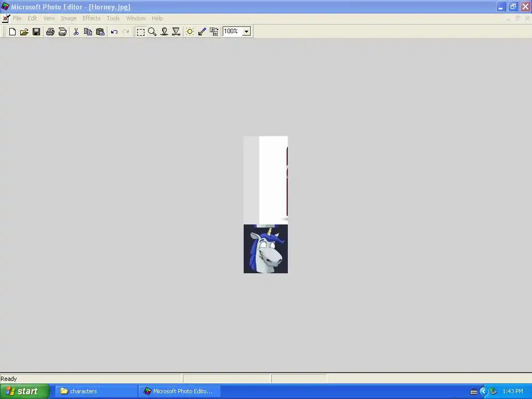Print the image using the printer icon
This screenshot has width=532, height=399.
click(x=50, y=32)
